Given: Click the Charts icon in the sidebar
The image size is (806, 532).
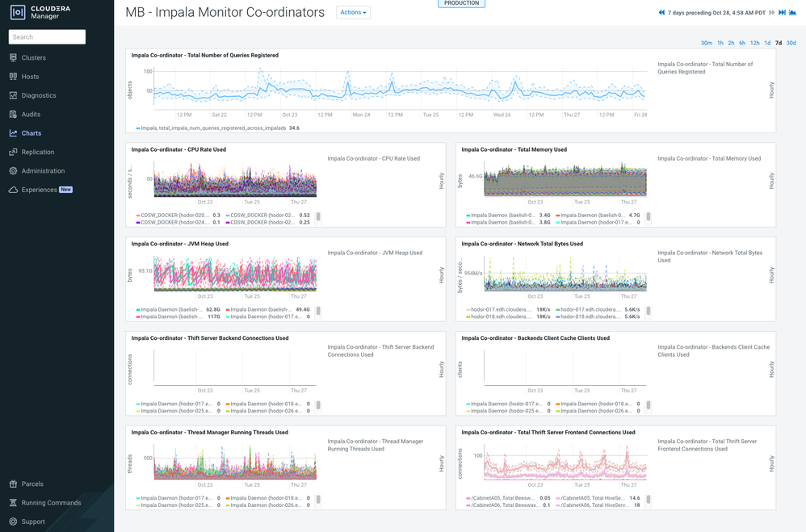Looking at the screenshot, I should click(14, 133).
